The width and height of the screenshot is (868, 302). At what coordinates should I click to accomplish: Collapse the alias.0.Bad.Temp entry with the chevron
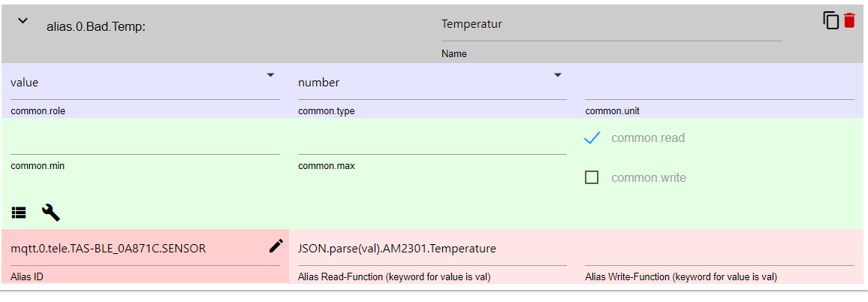point(23,22)
